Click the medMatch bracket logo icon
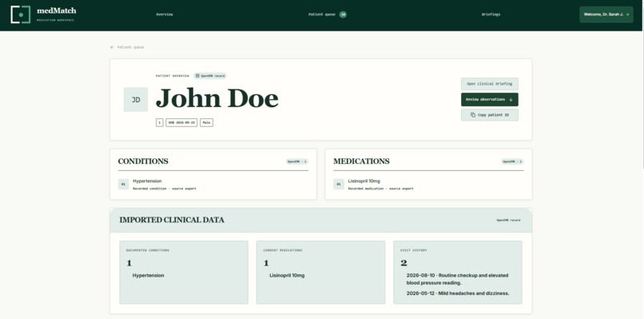Viewport: 644px width, 319px height. tap(21, 14)
